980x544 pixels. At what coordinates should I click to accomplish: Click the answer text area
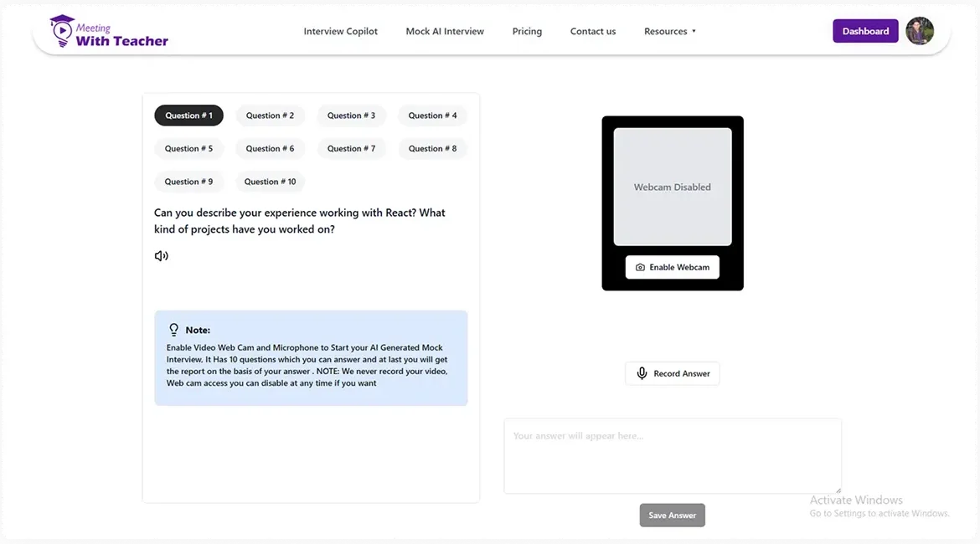pyautogui.click(x=672, y=456)
